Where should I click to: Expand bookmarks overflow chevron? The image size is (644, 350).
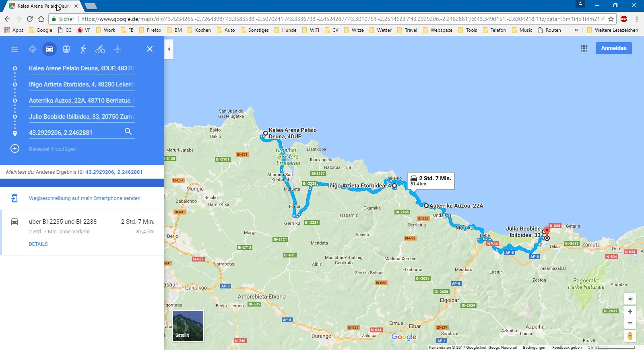click(x=576, y=30)
